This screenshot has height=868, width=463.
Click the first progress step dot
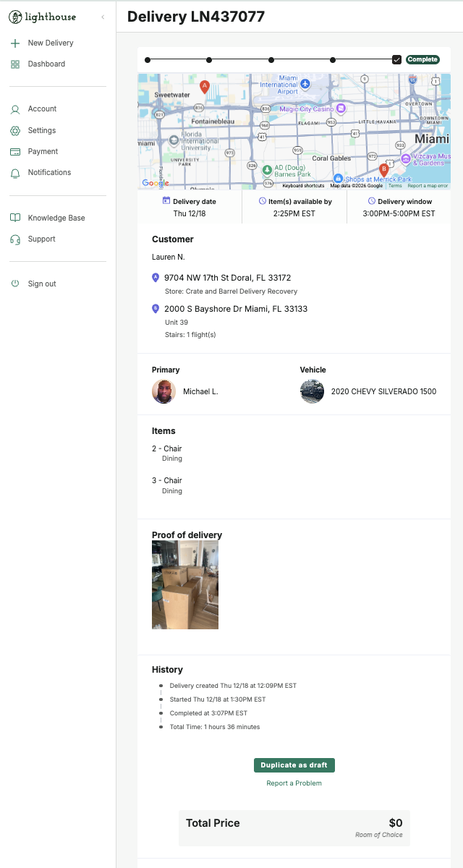pyautogui.click(x=148, y=60)
